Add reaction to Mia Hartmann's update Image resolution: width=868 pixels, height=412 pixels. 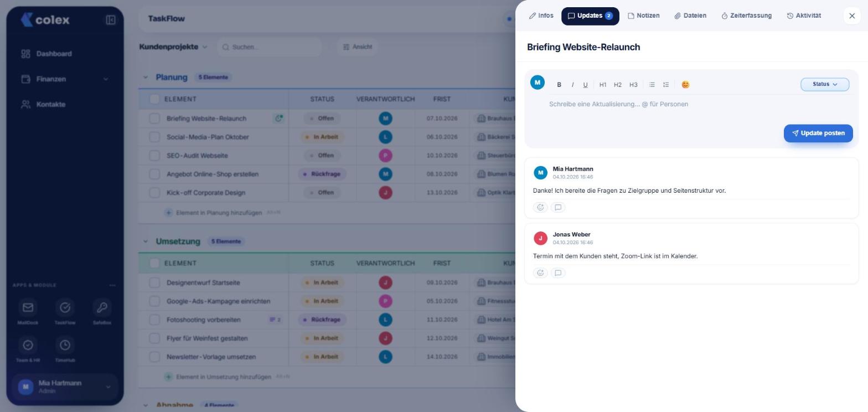click(x=540, y=207)
